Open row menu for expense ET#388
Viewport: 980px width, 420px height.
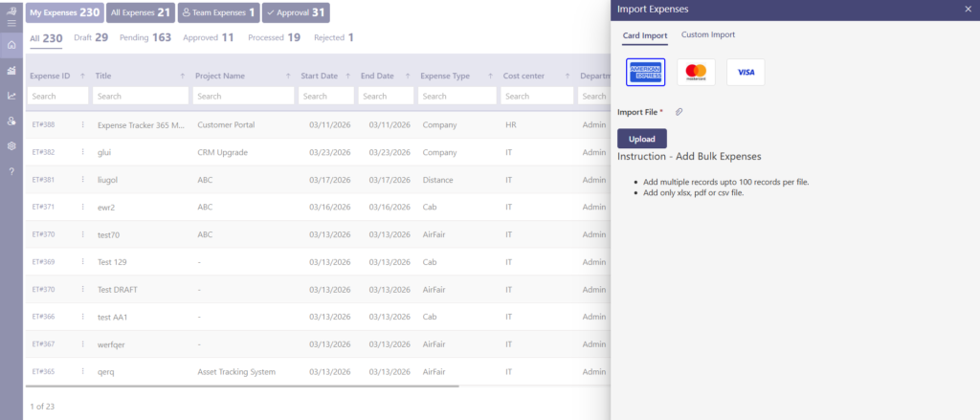click(x=83, y=125)
